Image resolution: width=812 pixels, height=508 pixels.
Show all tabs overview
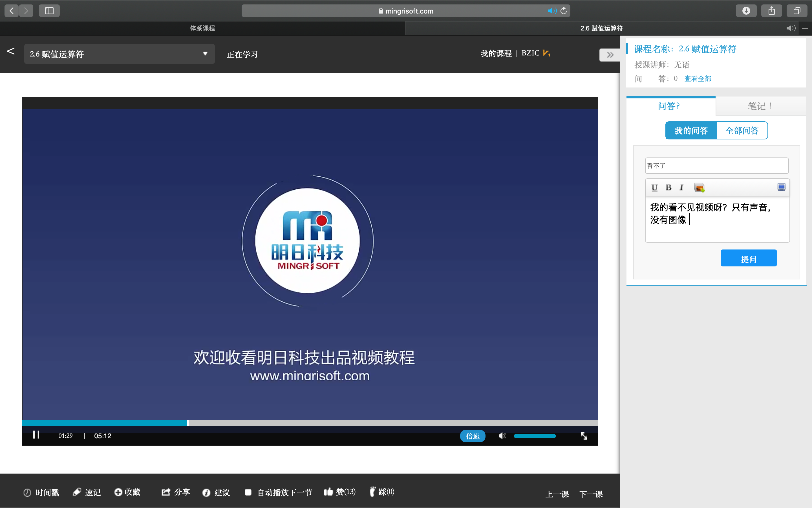point(797,11)
